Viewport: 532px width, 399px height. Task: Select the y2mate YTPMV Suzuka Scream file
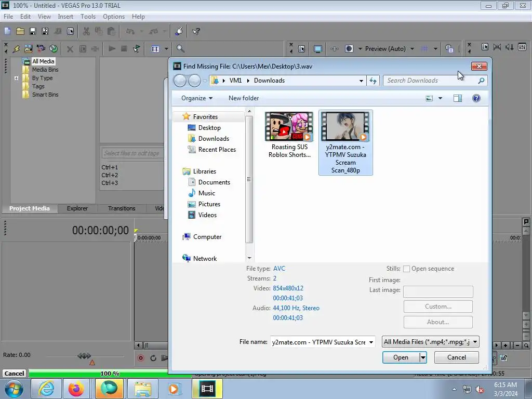pyautogui.click(x=345, y=142)
